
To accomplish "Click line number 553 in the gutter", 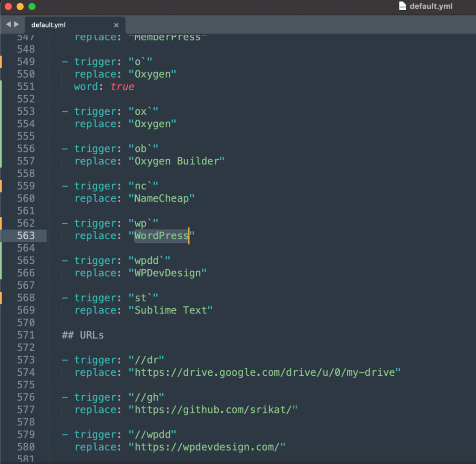I will point(26,111).
